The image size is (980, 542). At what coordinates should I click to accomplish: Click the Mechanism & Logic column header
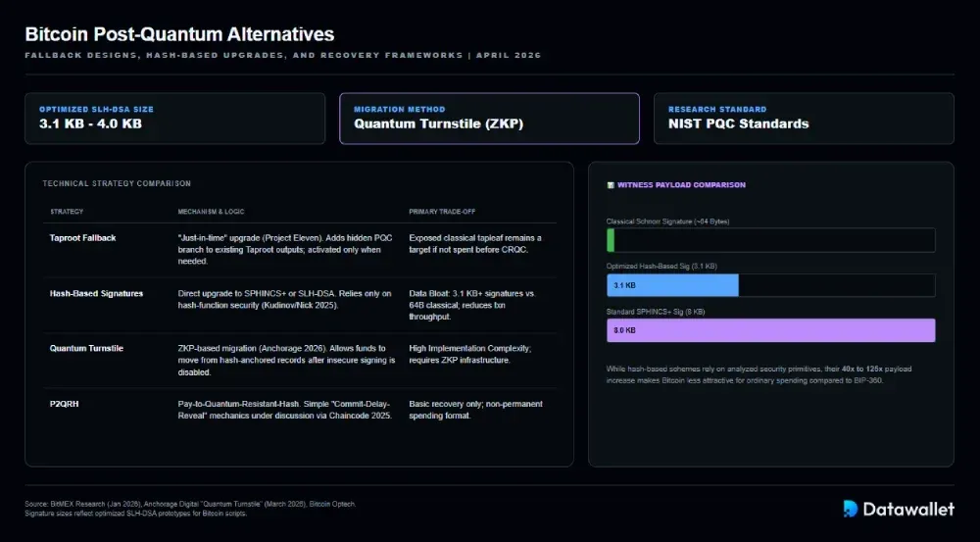(212, 212)
